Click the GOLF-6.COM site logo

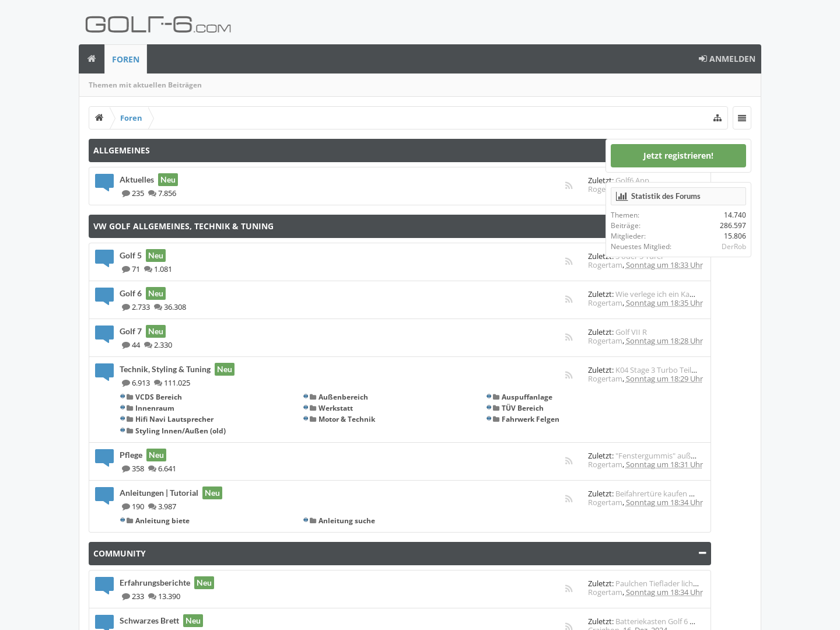[x=158, y=24]
